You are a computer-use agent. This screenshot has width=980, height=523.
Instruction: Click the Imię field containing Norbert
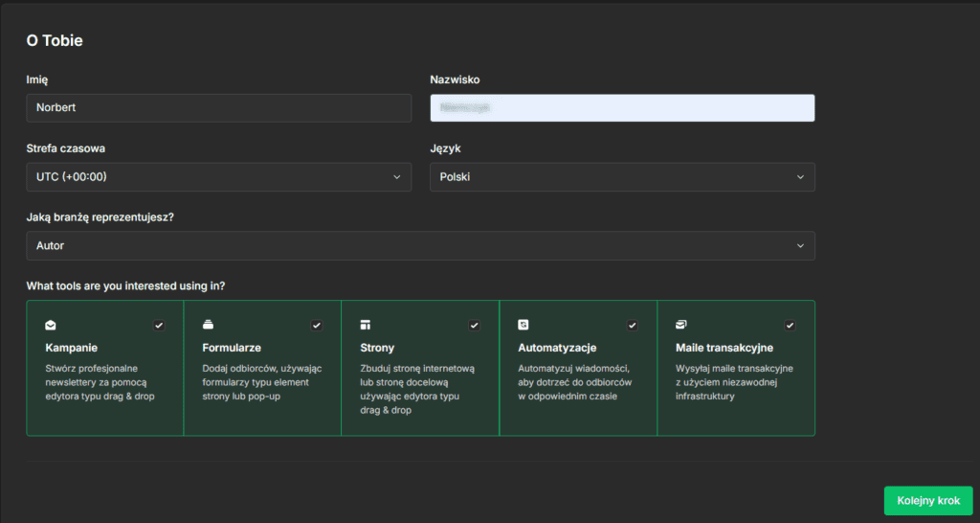[x=218, y=108]
